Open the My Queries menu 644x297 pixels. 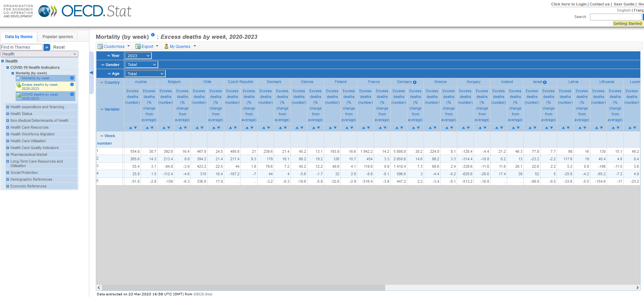(x=180, y=47)
